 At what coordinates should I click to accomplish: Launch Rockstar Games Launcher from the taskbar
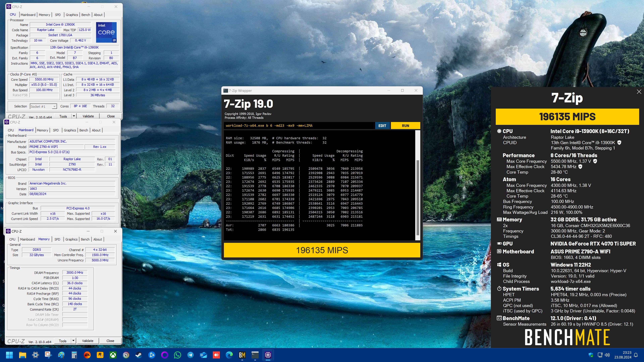coord(100,355)
